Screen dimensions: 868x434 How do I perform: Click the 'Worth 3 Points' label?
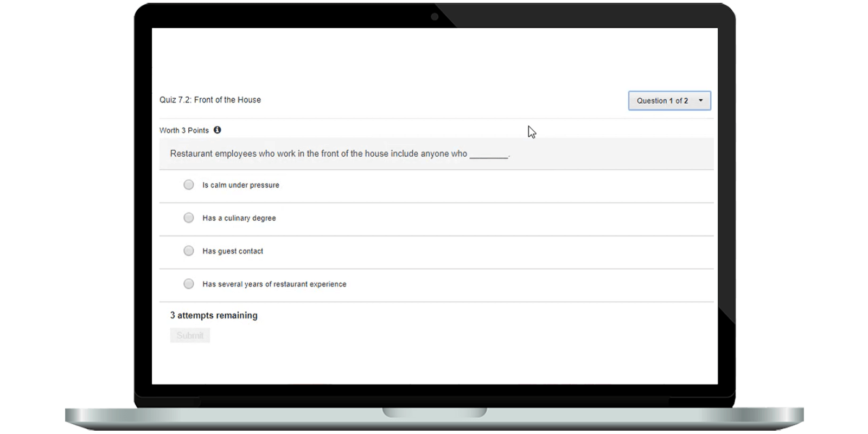pyautogui.click(x=184, y=130)
